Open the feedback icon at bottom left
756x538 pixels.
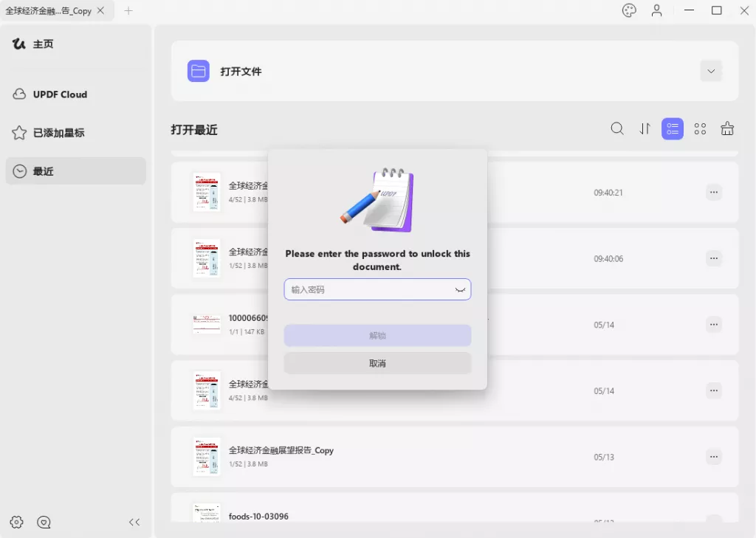pyautogui.click(x=44, y=522)
